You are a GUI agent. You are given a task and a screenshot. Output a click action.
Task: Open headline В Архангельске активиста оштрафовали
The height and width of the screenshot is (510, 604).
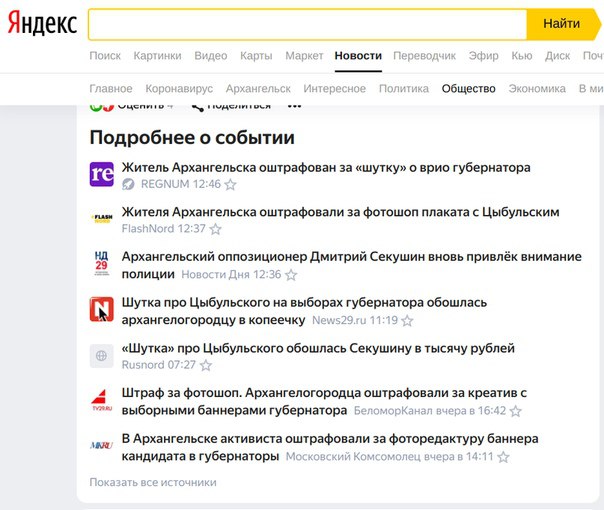(330, 447)
